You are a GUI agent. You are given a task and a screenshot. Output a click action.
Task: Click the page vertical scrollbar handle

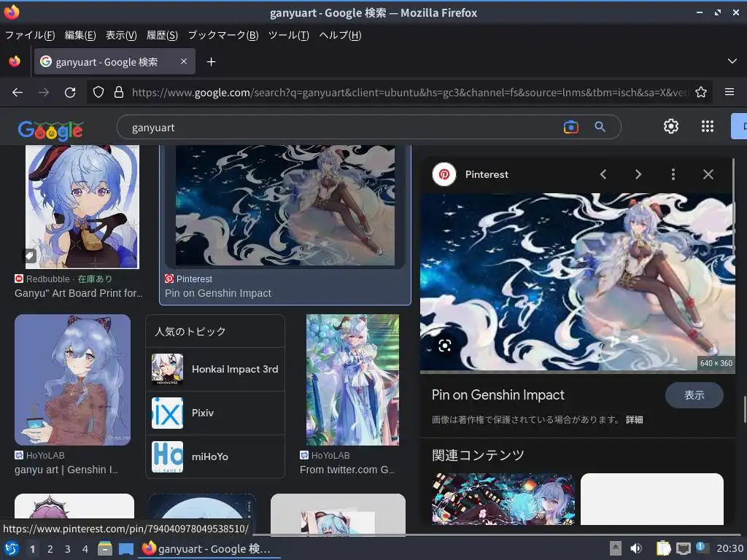[x=745, y=409]
